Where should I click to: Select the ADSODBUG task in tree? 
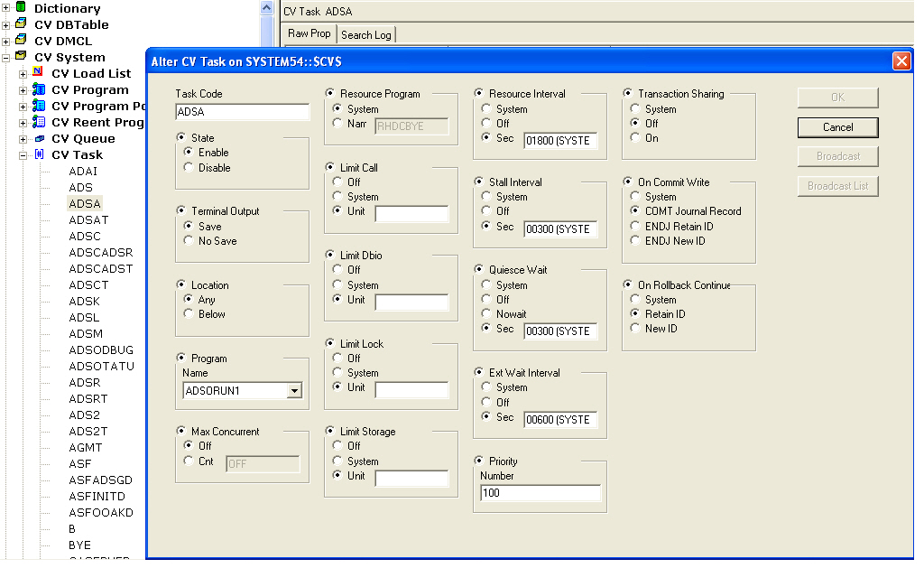coord(101,349)
